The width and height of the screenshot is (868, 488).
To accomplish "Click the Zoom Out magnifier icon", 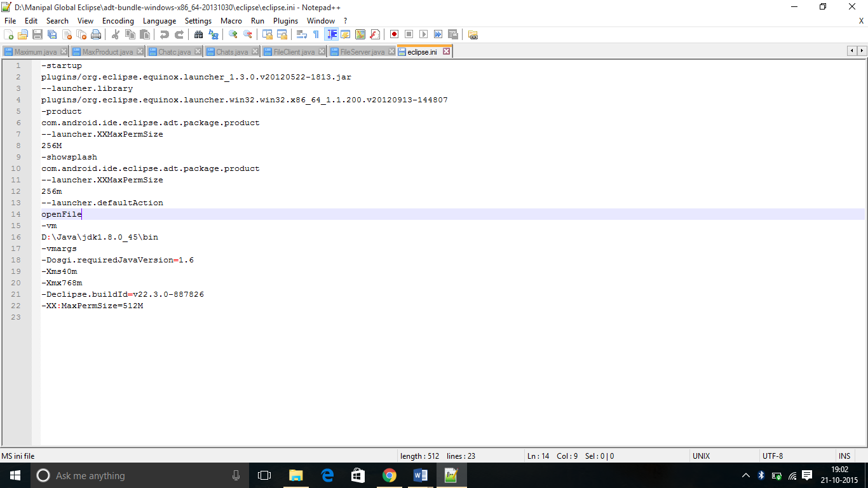I will (x=248, y=34).
